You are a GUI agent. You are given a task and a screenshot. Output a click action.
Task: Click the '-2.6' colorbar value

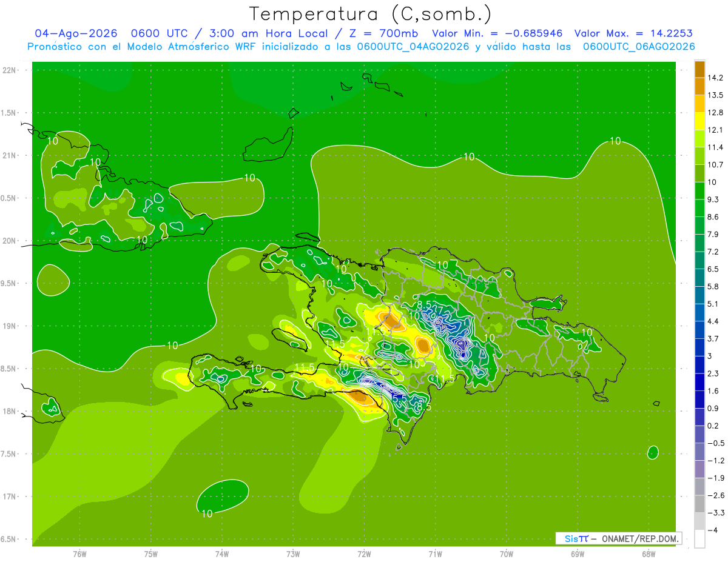click(715, 495)
